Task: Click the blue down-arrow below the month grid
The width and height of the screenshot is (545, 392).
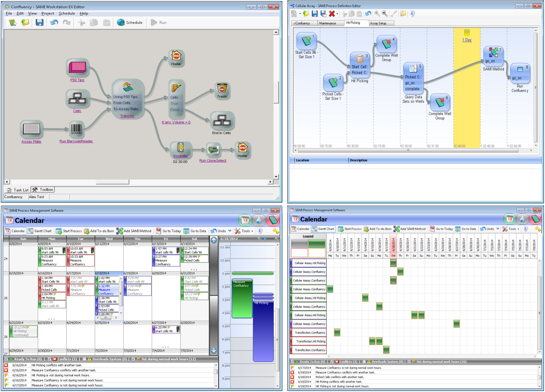Action: pyautogui.click(x=214, y=350)
